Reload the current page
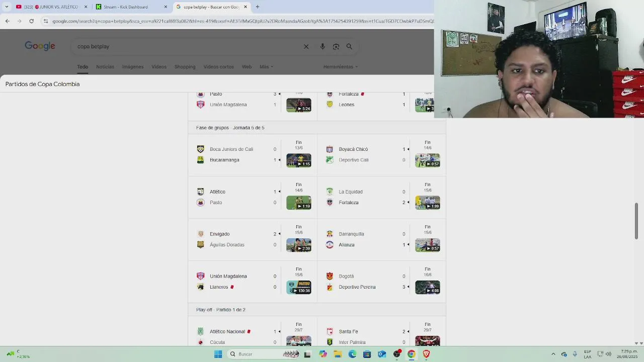Viewport: 644px width, 362px height. (31, 21)
